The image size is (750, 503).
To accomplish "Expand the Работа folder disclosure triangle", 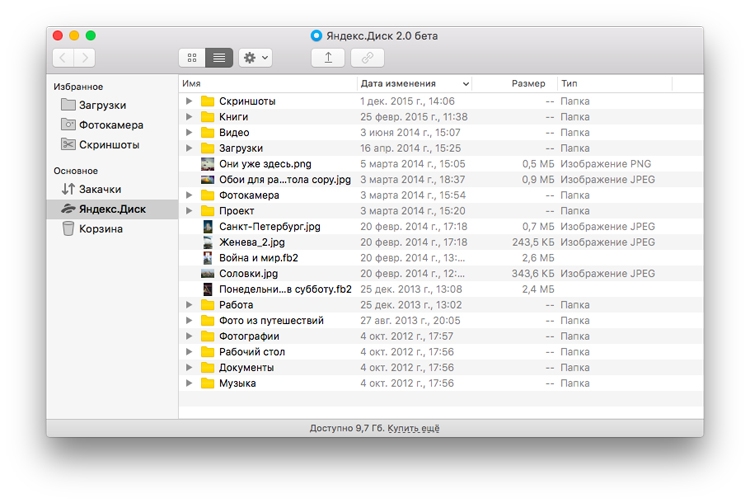I will [x=188, y=305].
